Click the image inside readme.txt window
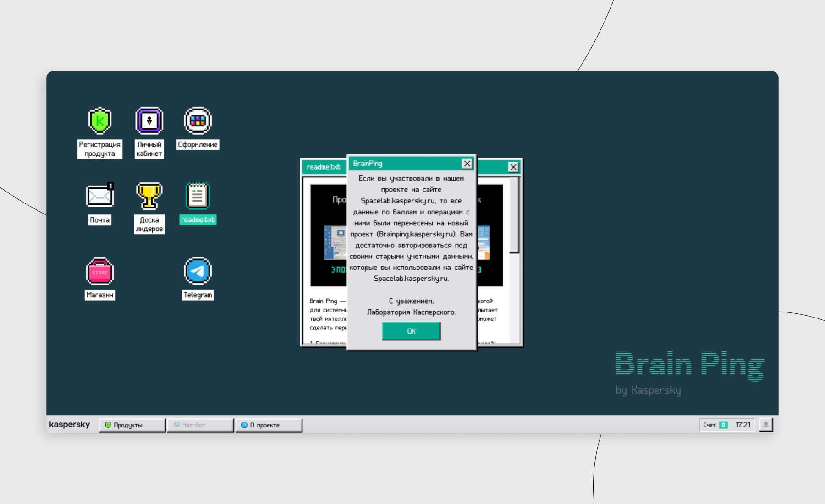The image size is (825, 504). pyautogui.click(x=329, y=236)
